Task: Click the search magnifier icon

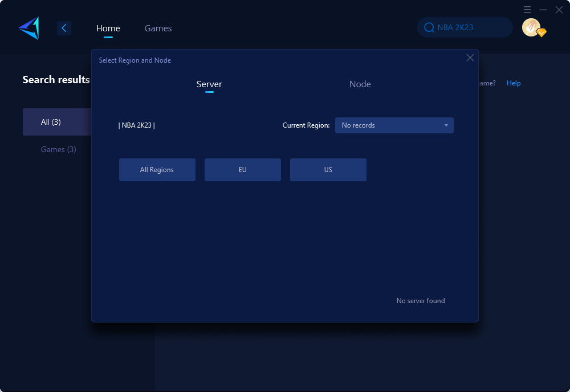Action: click(x=429, y=27)
